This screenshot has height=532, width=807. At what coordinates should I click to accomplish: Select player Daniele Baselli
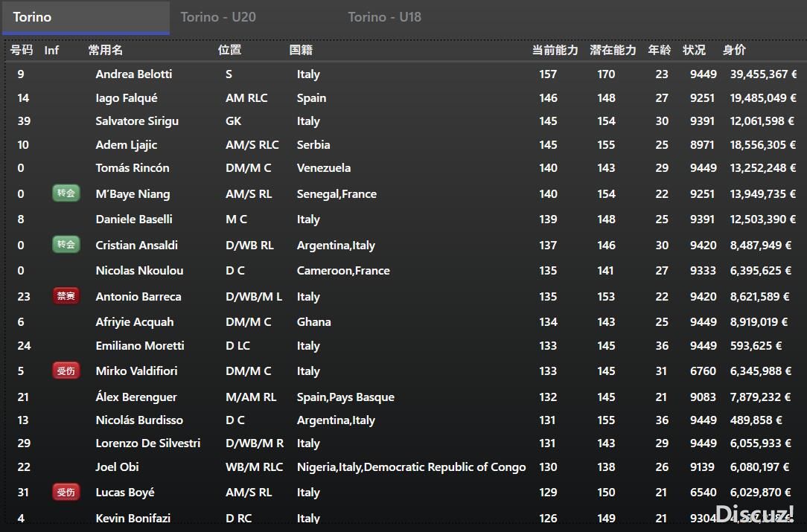[134, 219]
